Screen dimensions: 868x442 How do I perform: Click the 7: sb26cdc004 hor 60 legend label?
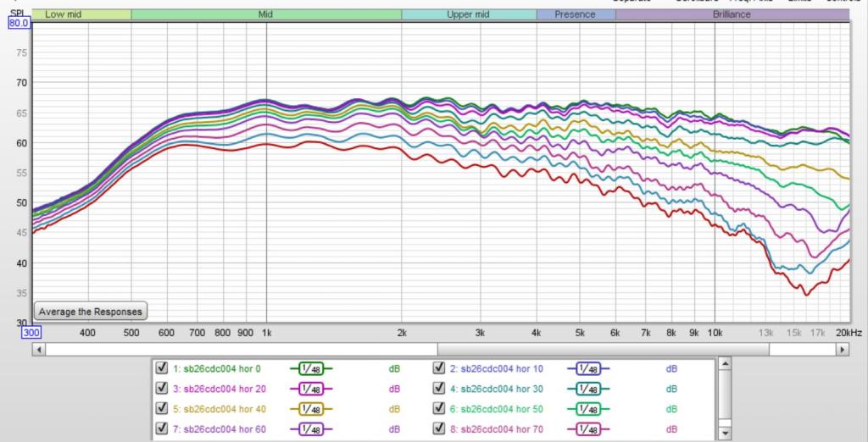tap(220, 429)
